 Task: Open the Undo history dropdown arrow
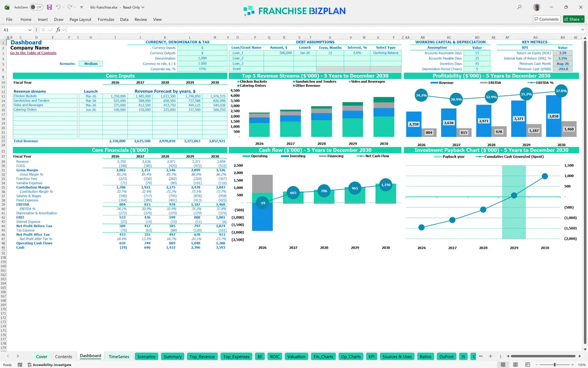[64, 7]
